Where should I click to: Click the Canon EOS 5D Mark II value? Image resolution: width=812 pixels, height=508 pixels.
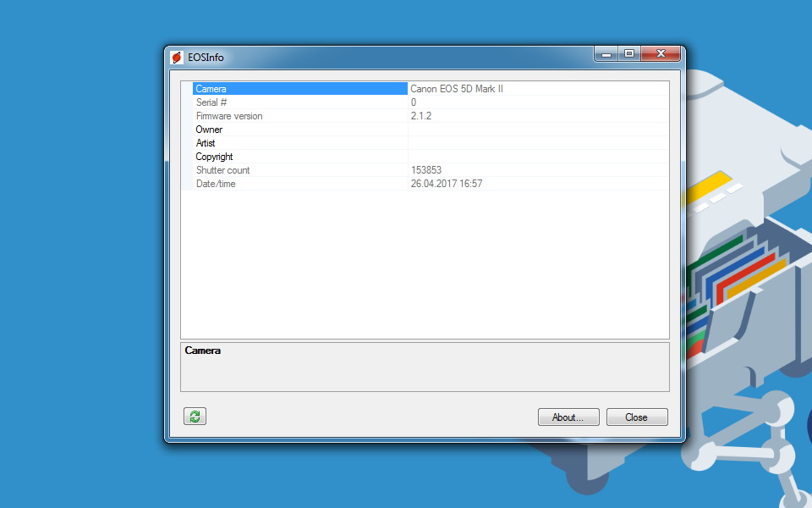pyautogui.click(x=457, y=89)
